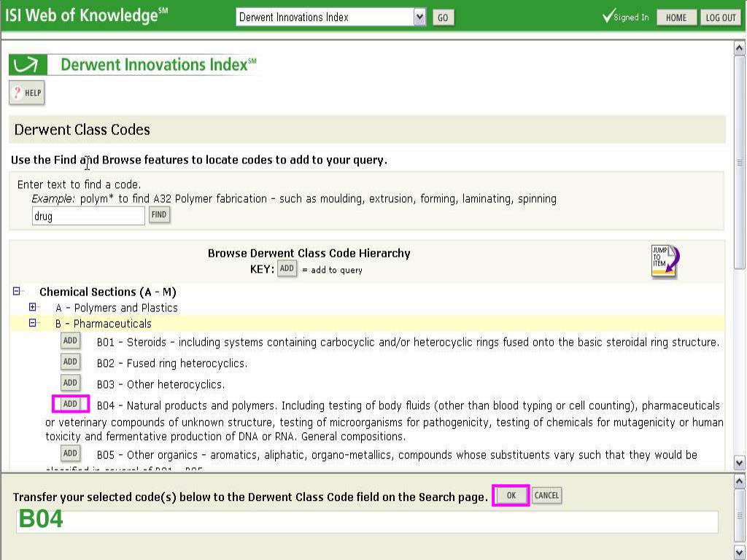Click GO next to the database selector
747x560 pixels.
[443, 17]
